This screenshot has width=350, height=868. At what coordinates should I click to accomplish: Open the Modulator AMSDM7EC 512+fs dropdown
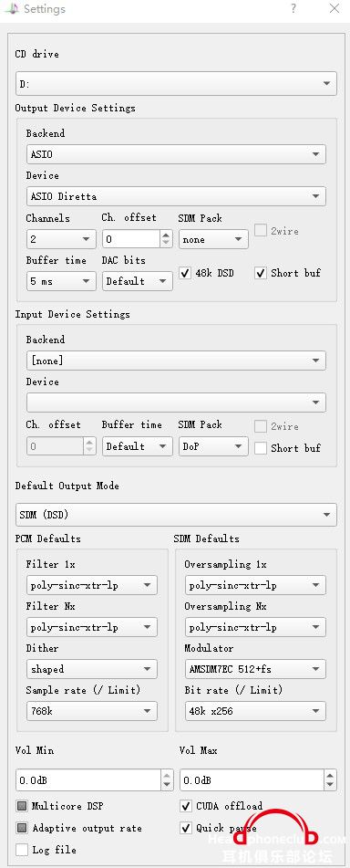tap(255, 669)
